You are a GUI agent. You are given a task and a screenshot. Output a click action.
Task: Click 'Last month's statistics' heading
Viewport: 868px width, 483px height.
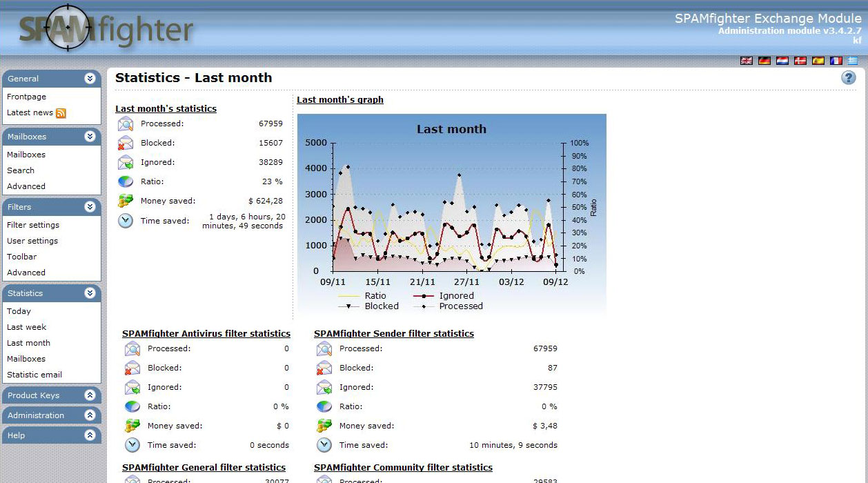[x=166, y=108]
